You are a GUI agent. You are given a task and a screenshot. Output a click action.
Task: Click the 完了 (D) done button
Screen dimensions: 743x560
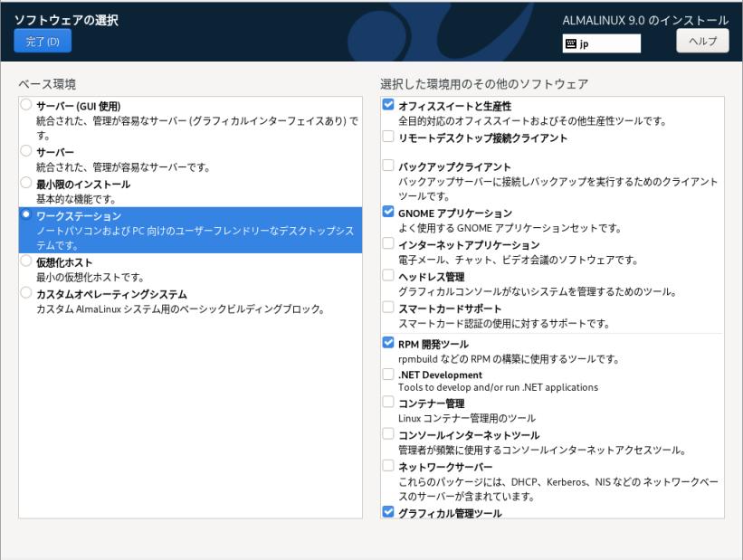pyautogui.click(x=43, y=42)
